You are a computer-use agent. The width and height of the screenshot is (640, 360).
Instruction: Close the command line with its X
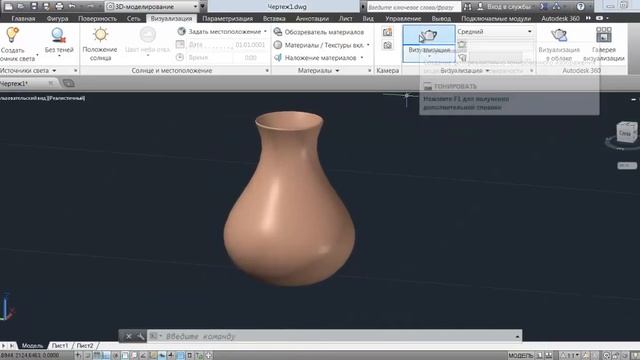point(128,336)
